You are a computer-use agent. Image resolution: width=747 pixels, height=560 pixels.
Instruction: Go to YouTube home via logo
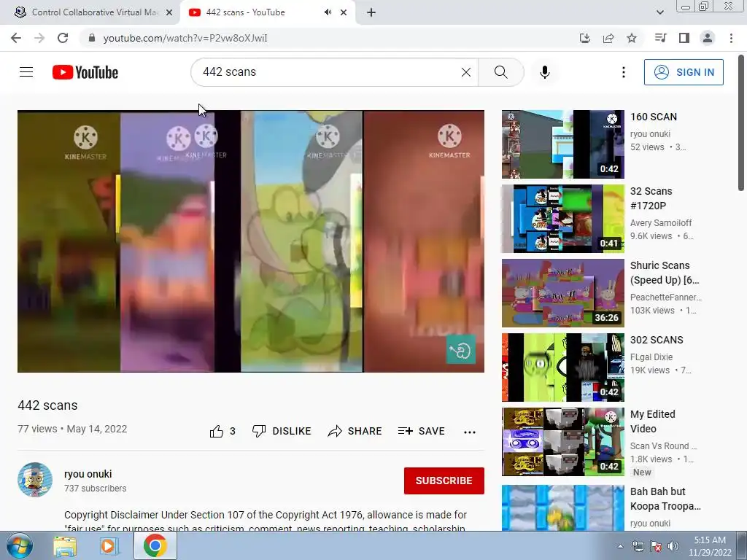85,72
